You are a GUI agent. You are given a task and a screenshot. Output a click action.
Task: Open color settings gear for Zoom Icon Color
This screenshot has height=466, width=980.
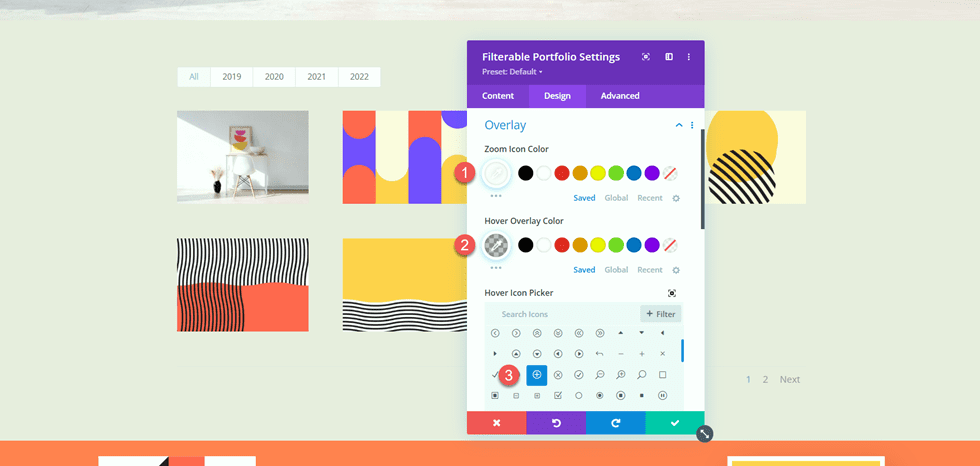pyautogui.click(x=676, y=198)
